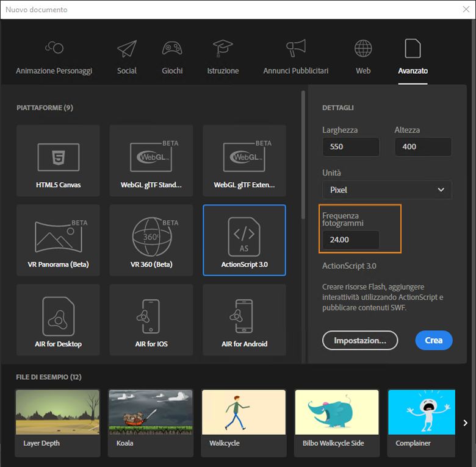The width and height of the screenshot is (476, 467).
Task: Open the Walkcycle sample file
Action: (243, 423)
